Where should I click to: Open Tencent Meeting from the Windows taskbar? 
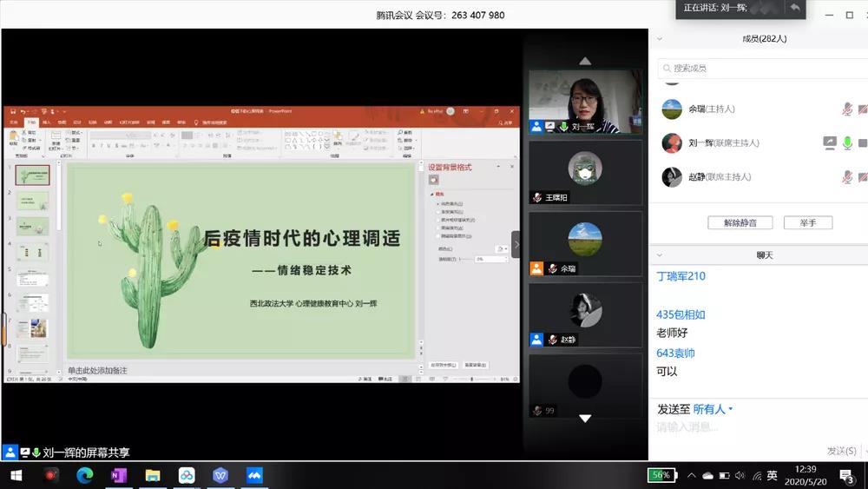(254, 475)
